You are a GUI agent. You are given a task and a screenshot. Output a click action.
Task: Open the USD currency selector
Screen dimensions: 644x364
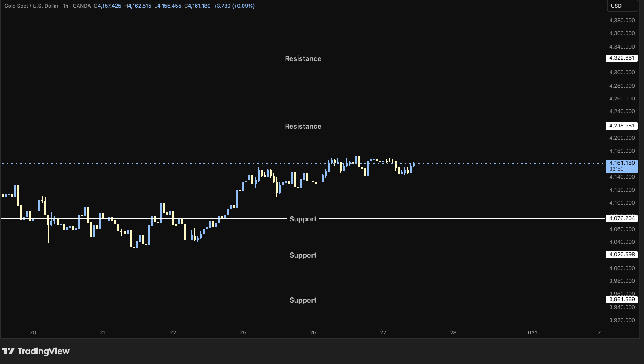click(x=621, y=6)
